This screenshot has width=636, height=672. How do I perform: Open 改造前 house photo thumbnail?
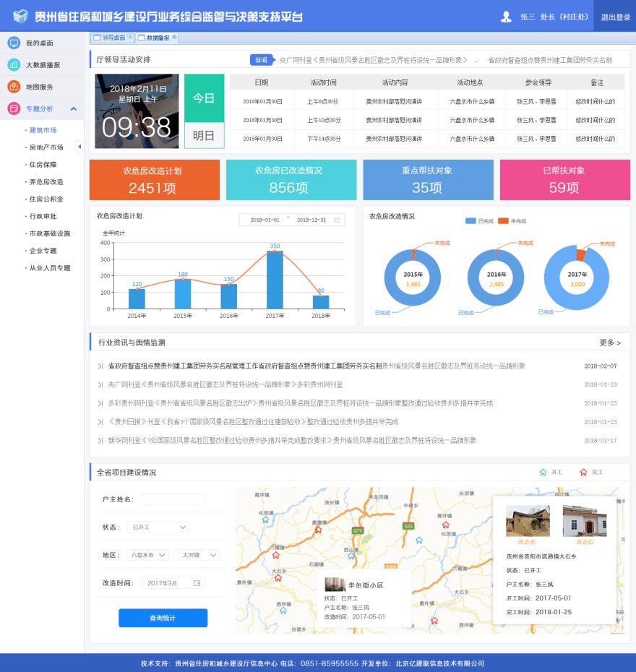point(528,521)
